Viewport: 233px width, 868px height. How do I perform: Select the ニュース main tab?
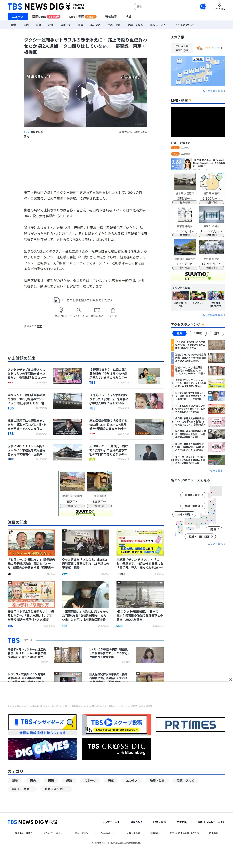(x=18, y=16)
